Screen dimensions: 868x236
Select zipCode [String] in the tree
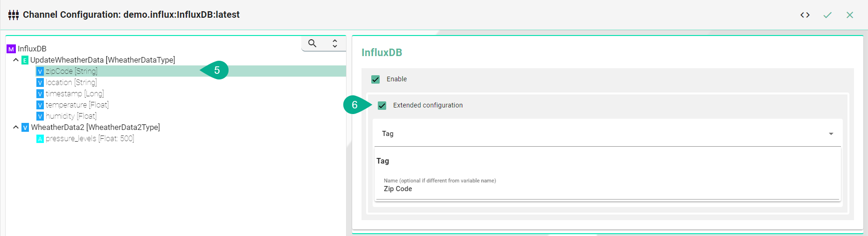pyautogui.click(x=71, y=71)
